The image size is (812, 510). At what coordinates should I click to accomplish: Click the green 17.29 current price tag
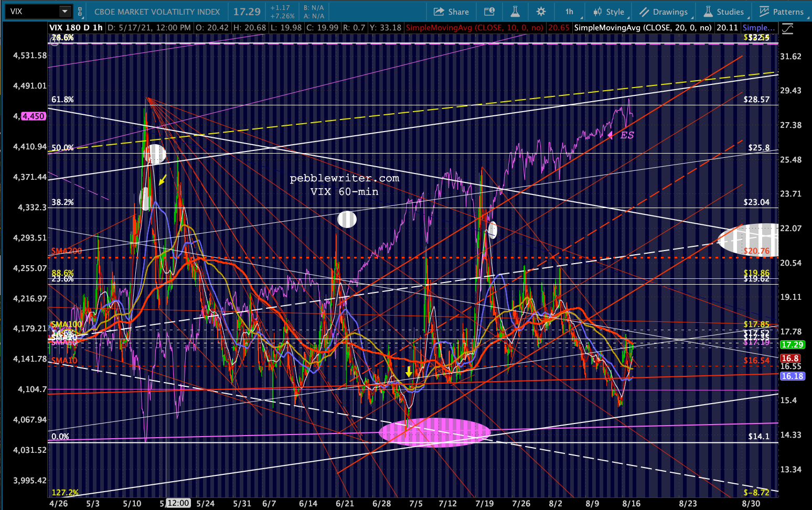tap(792, 344)
